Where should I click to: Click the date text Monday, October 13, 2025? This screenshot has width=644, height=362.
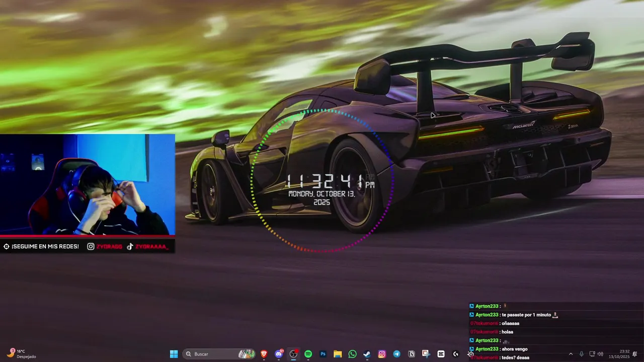[322, 198]
